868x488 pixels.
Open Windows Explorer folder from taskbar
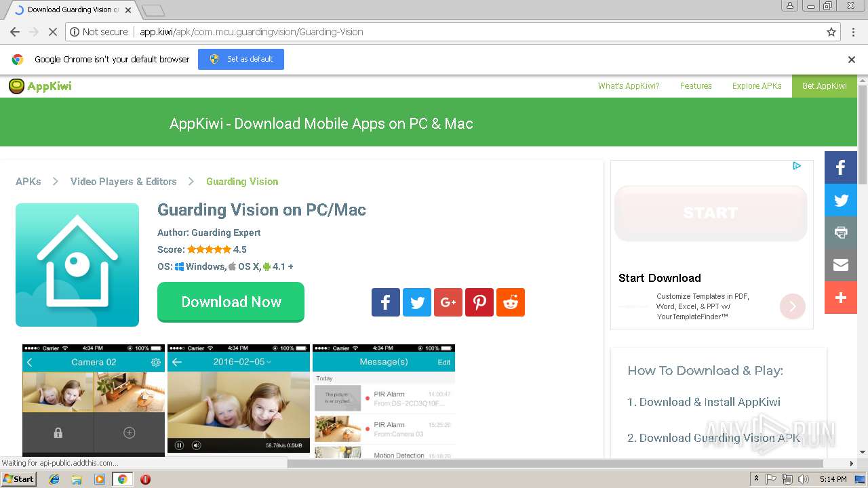tap(77, 479)
